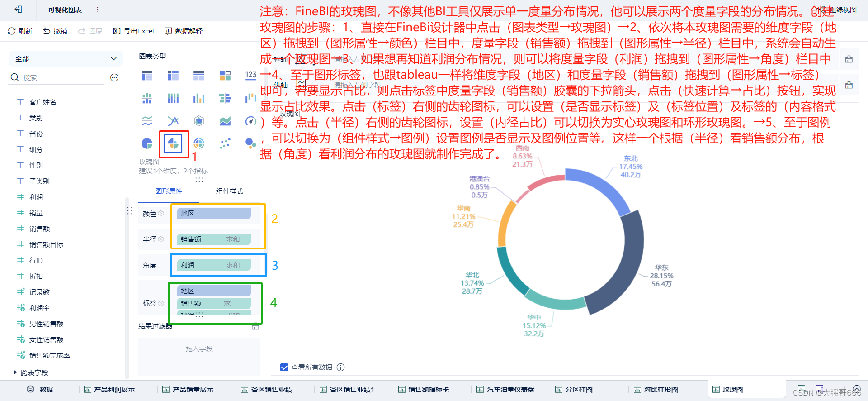Select the 销售额目标 field
This screenshot has height=401, width=868.
pyautogui.click(x=46, y=244)
